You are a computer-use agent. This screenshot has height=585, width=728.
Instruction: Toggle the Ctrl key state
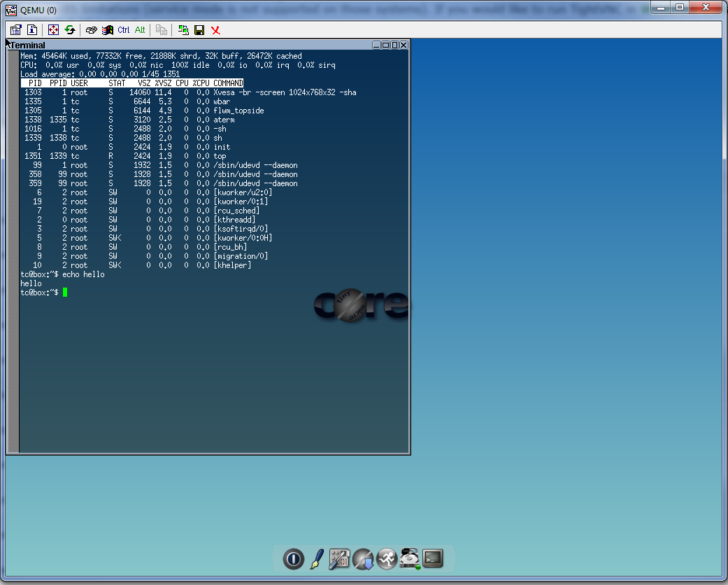coord(124,30)
